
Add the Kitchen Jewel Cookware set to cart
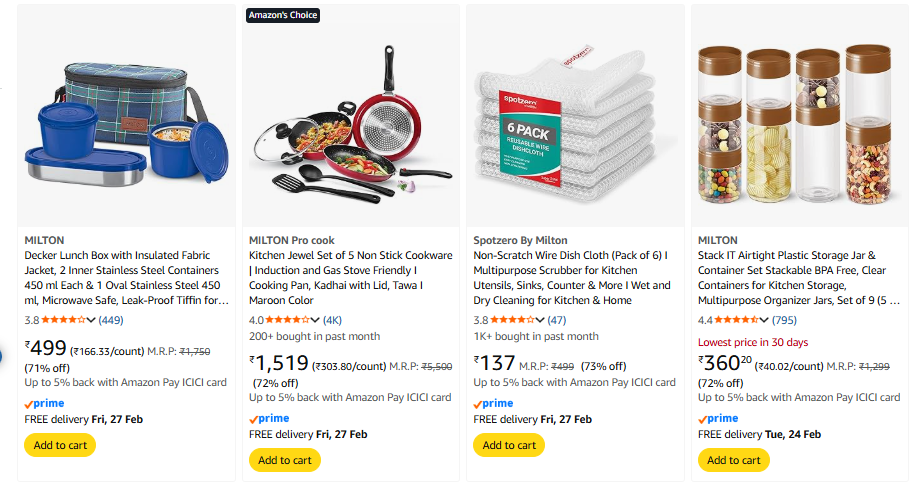(285, 460)
